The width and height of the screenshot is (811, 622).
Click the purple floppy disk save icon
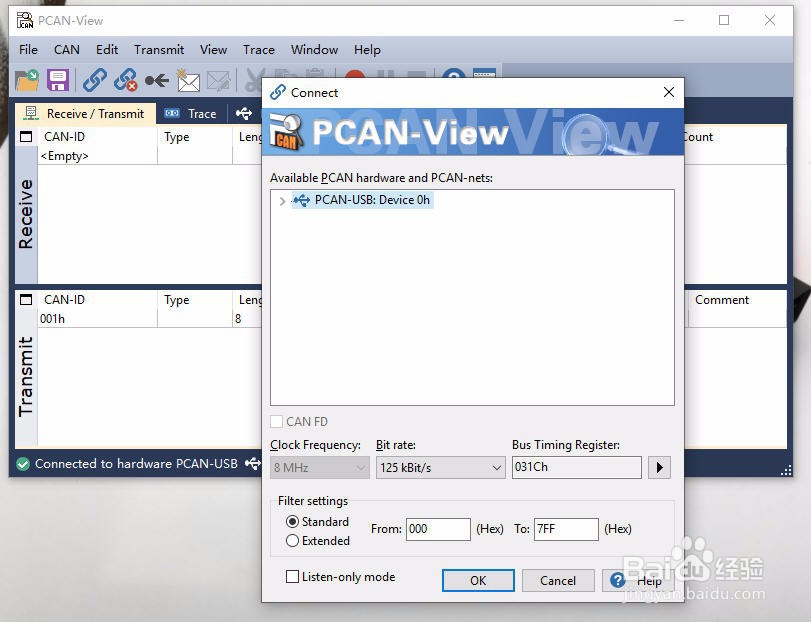click(x=57, y=80)
